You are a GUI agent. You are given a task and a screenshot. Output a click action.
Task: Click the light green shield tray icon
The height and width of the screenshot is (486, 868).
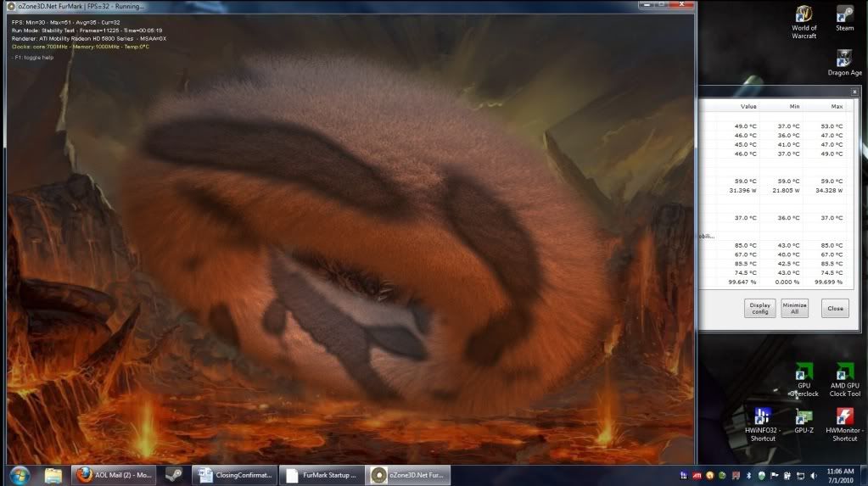coord(761,476)
